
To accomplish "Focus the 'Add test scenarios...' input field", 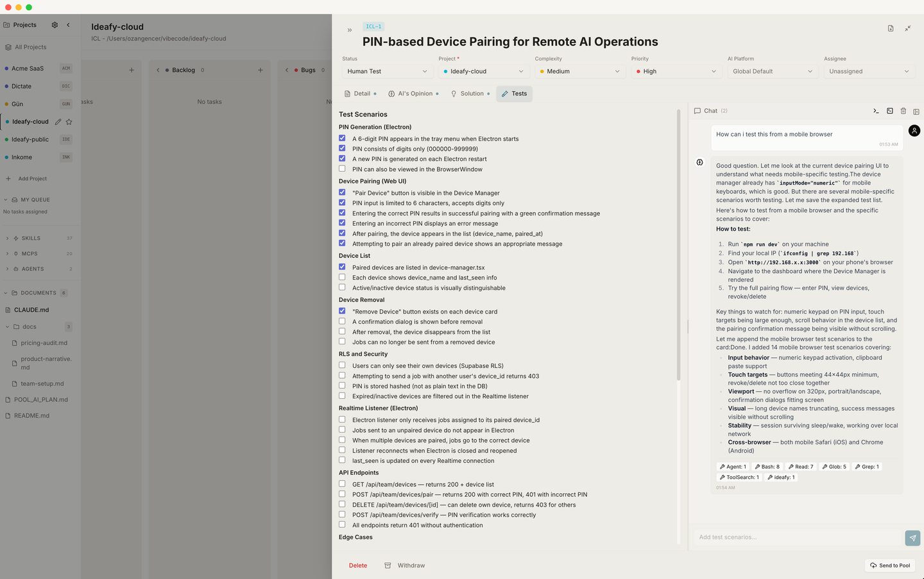I will [799, 537].
